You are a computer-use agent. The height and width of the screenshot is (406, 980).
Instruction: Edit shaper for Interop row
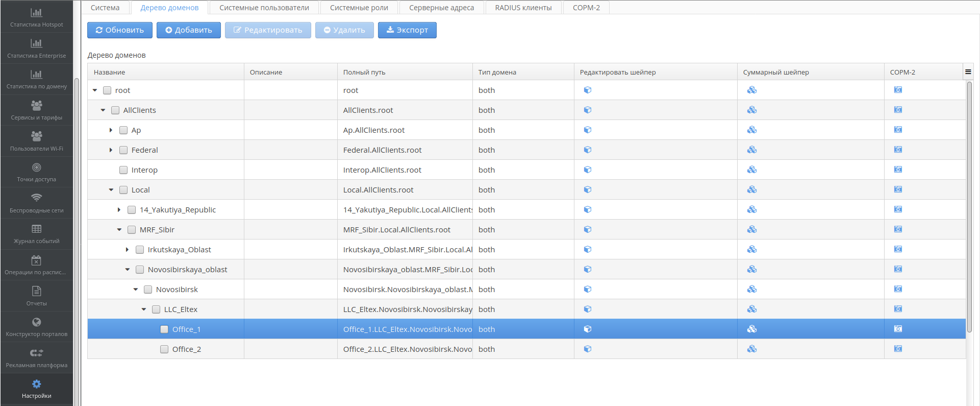click(x=588, y=170)
